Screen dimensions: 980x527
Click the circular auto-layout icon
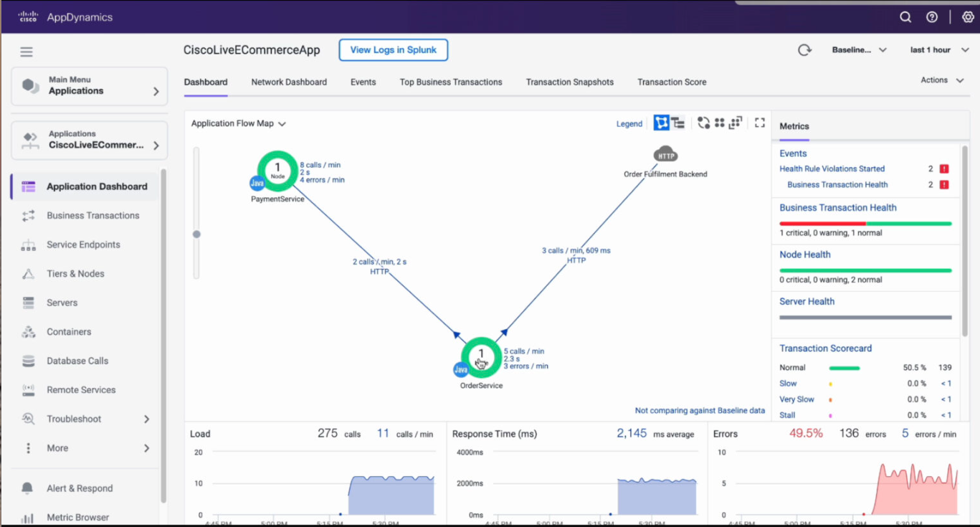703,123
